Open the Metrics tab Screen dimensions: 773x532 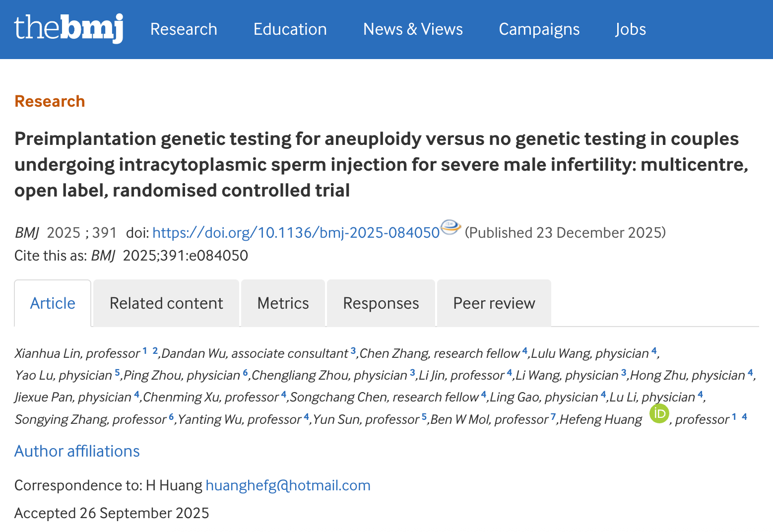pyautogui.click(x=283, y=303)
